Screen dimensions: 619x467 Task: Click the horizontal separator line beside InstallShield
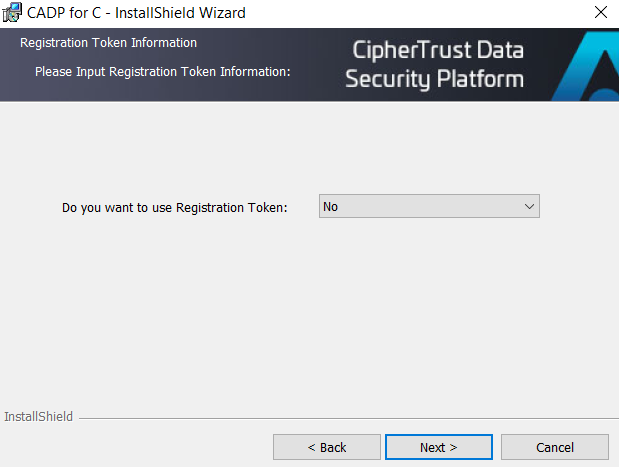pos(340,418)
